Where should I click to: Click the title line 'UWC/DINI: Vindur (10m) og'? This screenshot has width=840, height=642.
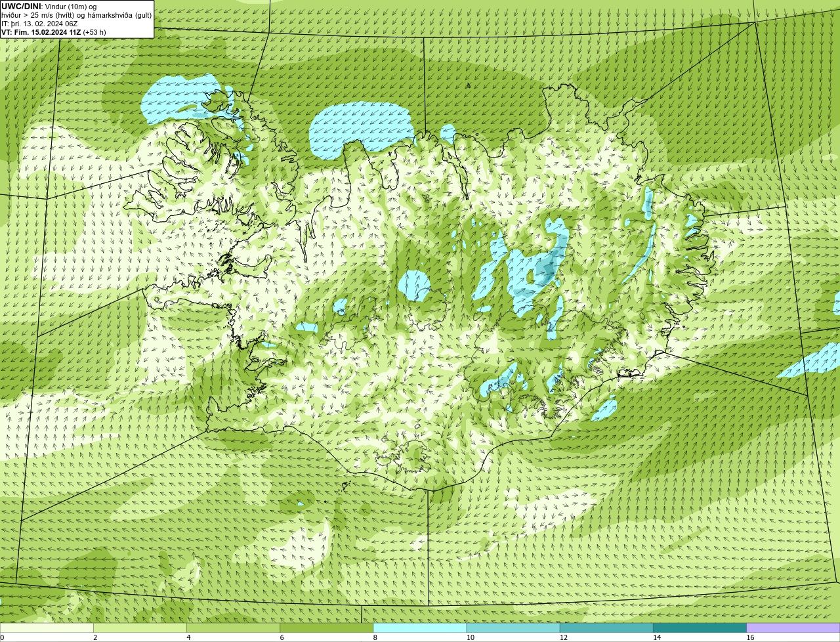pos(49,7)
